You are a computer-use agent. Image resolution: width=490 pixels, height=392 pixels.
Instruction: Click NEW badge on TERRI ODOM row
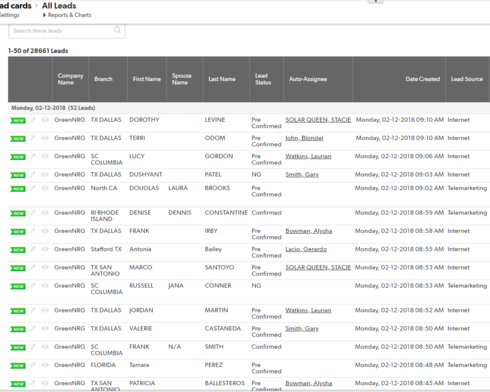pos(18,139)
